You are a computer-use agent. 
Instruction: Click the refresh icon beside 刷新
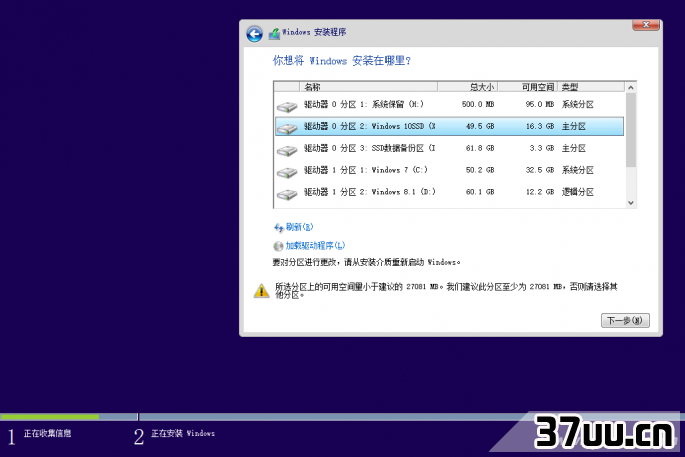coord(279,228)
